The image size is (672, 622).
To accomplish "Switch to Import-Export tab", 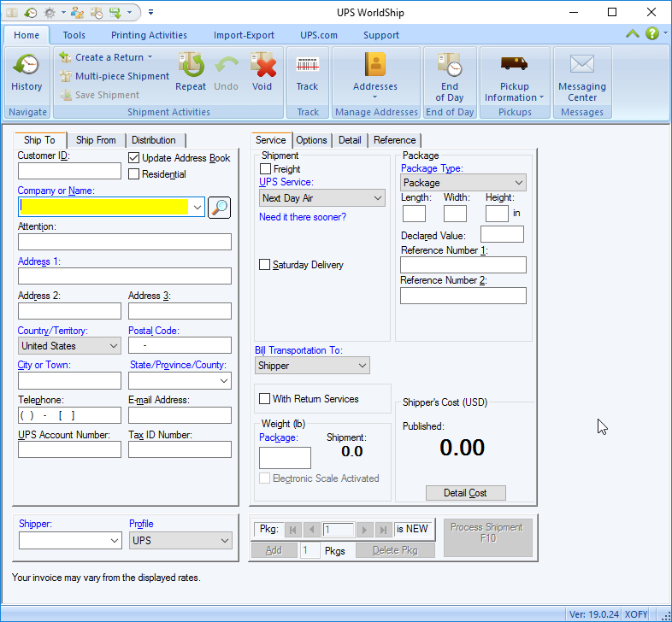I will pyautogui.click(x=244, y=35).
